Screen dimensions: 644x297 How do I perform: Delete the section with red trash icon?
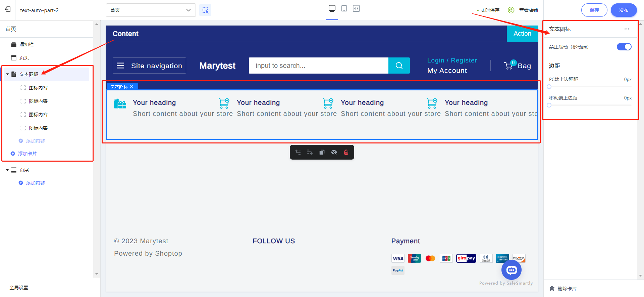(346, 152)
